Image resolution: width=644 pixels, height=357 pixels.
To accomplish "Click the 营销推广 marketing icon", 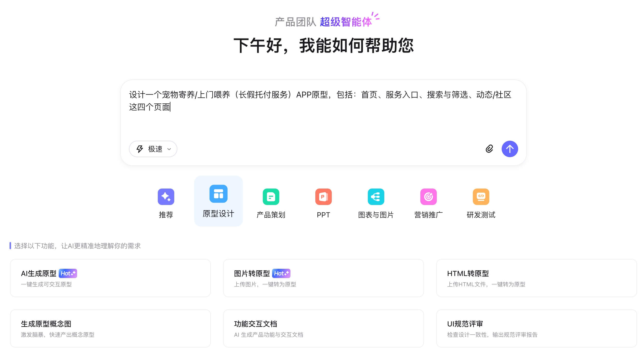I will coord(429,197).
